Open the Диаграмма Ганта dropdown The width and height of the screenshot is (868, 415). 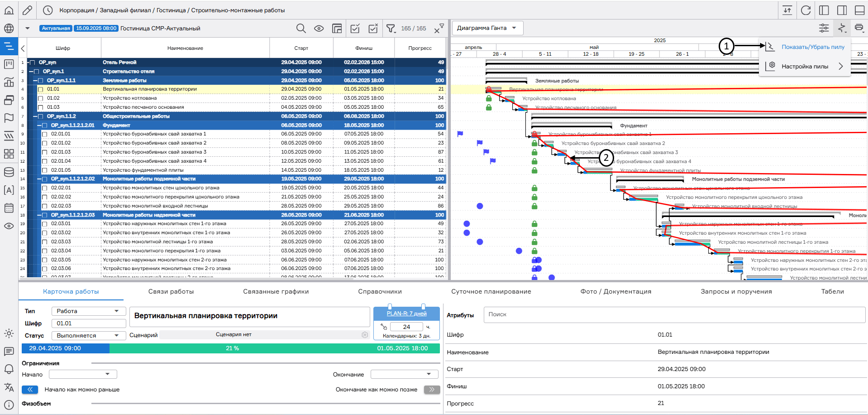(x=487, y=28)
